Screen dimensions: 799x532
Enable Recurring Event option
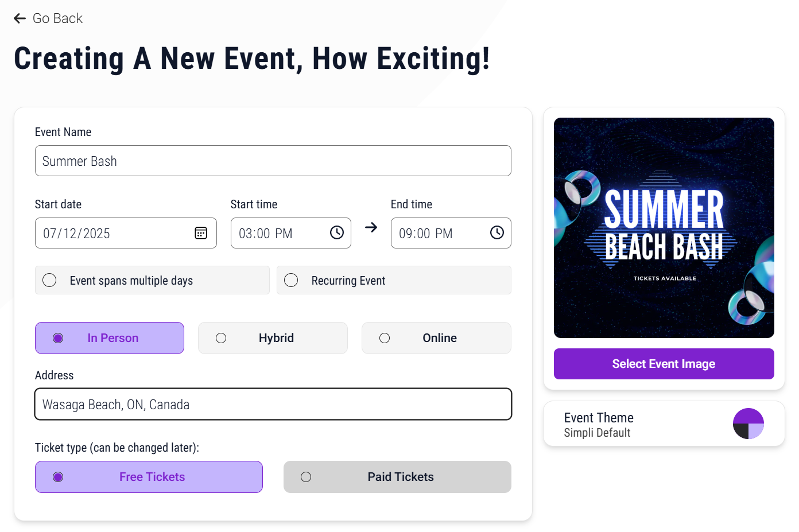pos(291,280)
